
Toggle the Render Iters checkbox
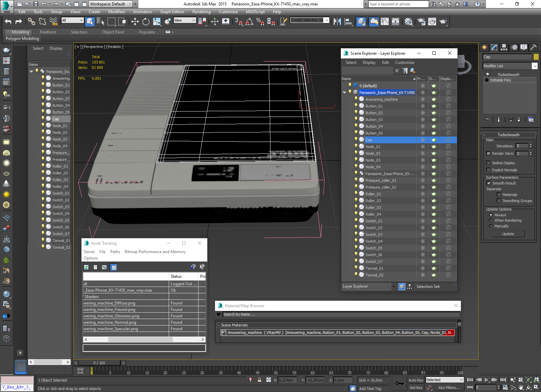pyautogui.click(x=488, y=153)
